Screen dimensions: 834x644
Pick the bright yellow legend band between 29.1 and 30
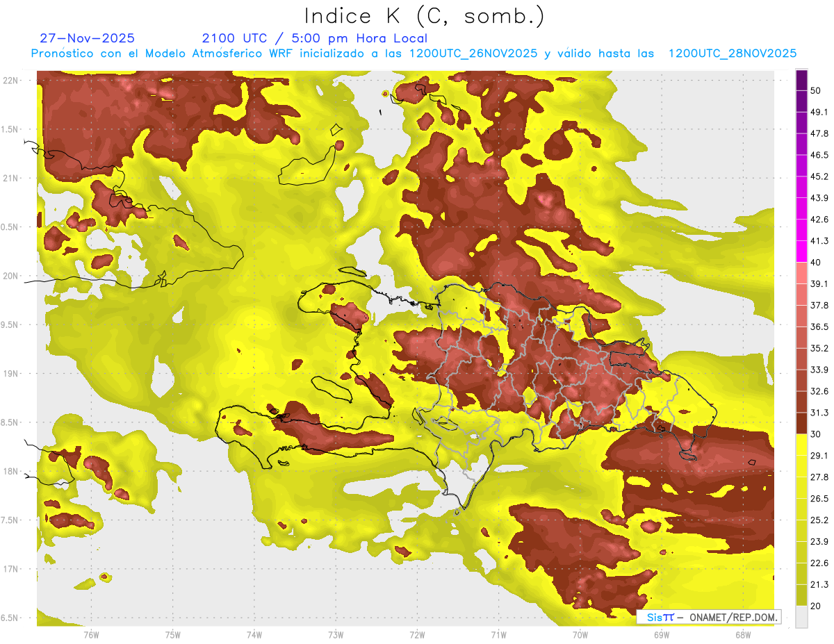coord(801,445)
